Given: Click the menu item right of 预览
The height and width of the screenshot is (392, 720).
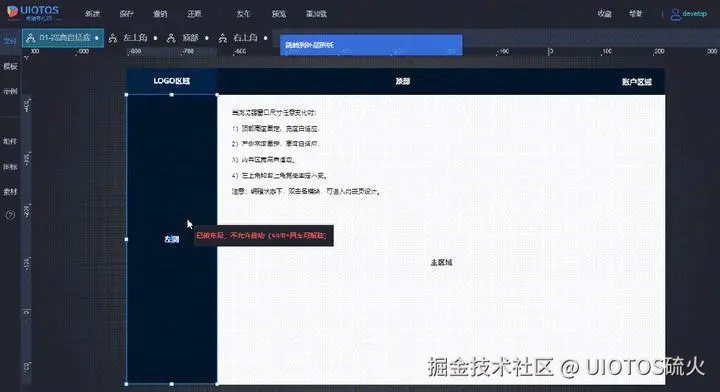Looking at the screenshot, I should (316, 14).
